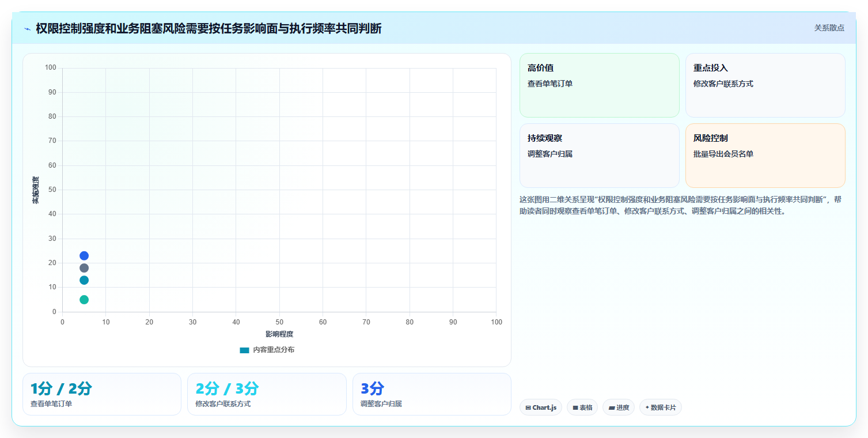Screen dimensions: 868x438
Task: Click the main title heading text
Action: (x=209, y=29)
